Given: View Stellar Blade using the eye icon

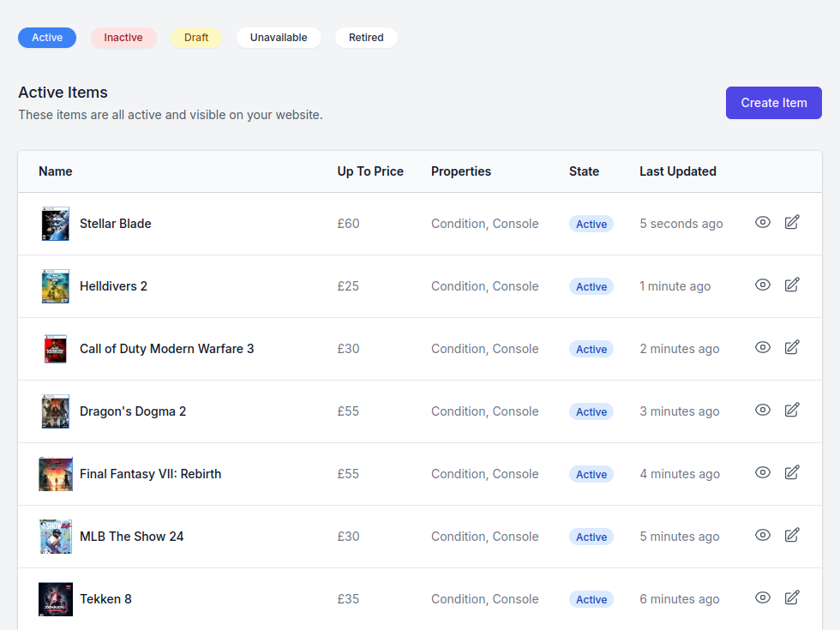Looking at the screenshot, I should [x=763, y=223].
